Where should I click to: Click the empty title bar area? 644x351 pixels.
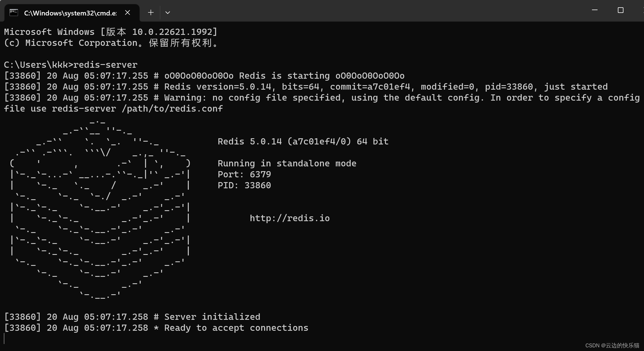[x=366, y=10]
